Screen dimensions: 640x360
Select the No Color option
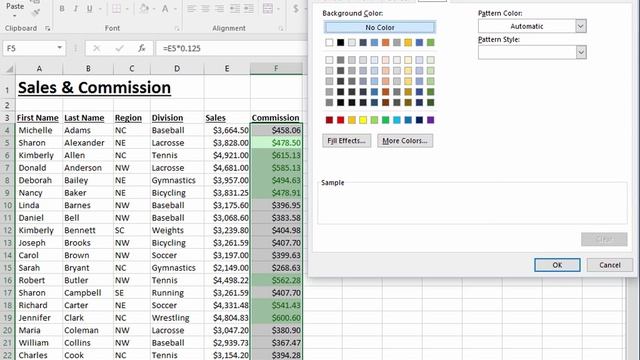[380, 27]
